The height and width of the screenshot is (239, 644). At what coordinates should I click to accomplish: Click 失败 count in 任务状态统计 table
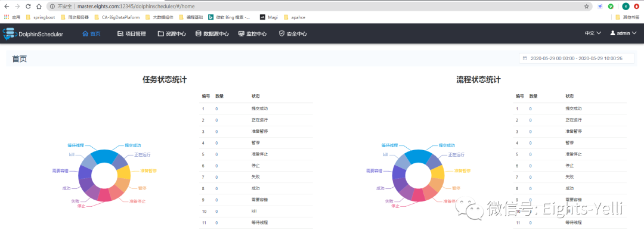click(x=216, y=177)
